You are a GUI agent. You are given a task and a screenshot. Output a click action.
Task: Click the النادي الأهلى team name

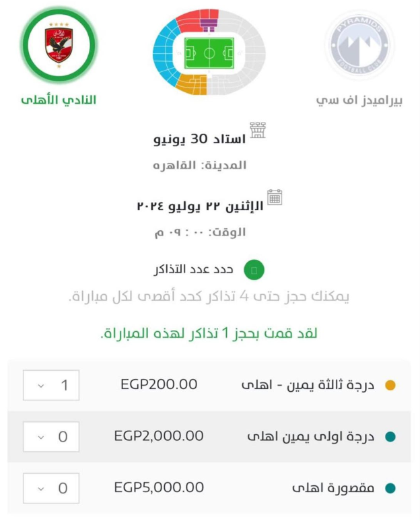[x=59, y=100]
